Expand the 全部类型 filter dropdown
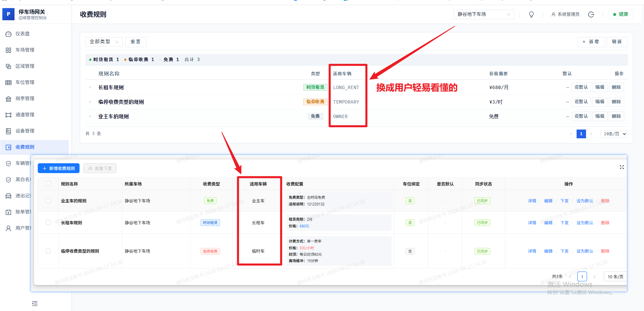Viewport: 644px width, 311px height. [104, 42]
